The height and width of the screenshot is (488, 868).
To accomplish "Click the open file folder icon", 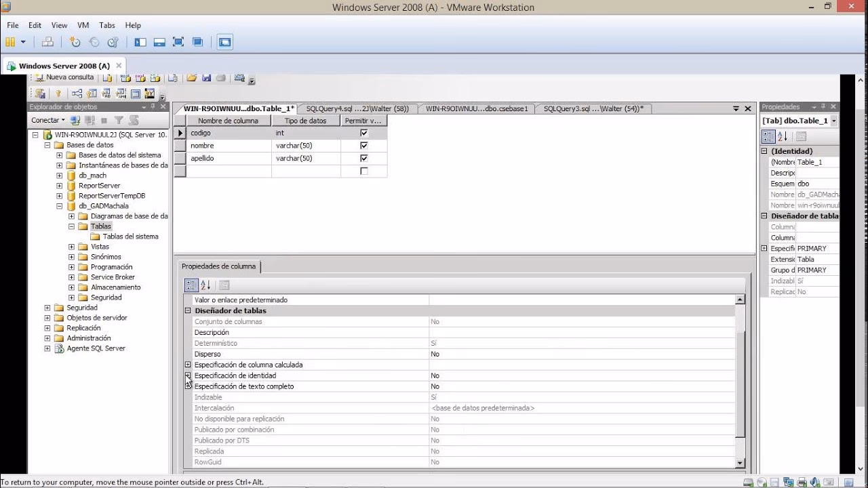I will [x=192, y=78].
